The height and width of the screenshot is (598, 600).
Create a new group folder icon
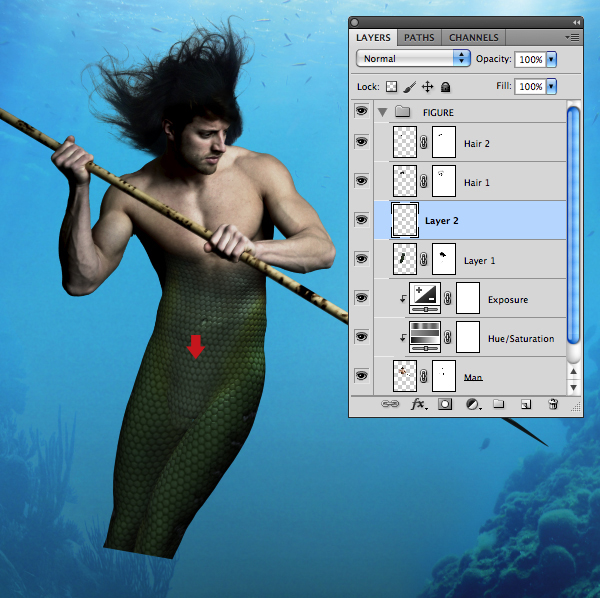pos(498,404)
